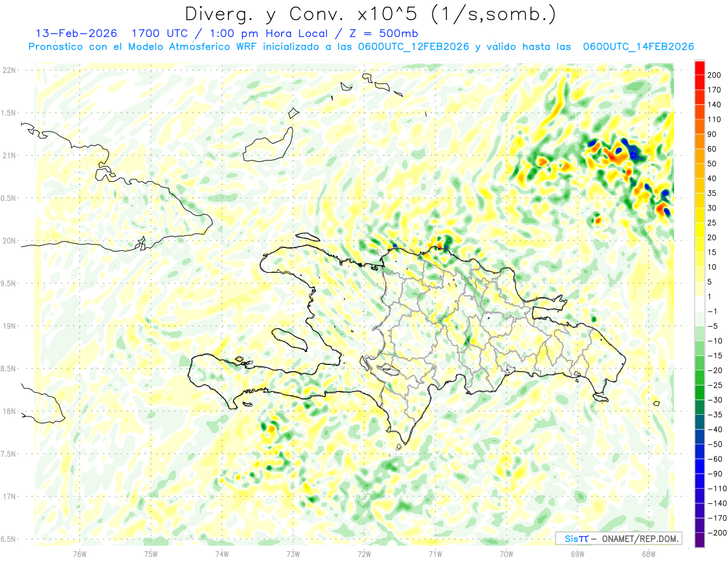Click the colorbar value '-60'
Screen dimensions: 728x562
[714, 459]
